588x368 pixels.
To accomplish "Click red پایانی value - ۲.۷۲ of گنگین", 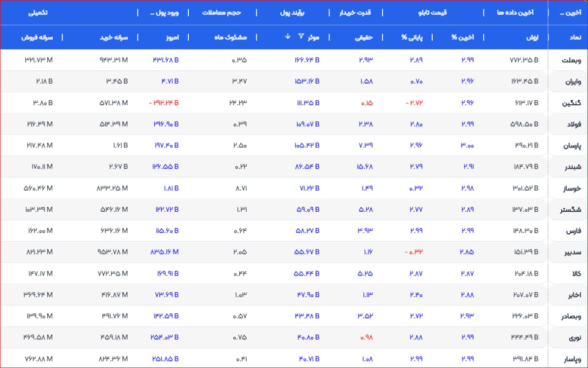I will coord(414,102).
